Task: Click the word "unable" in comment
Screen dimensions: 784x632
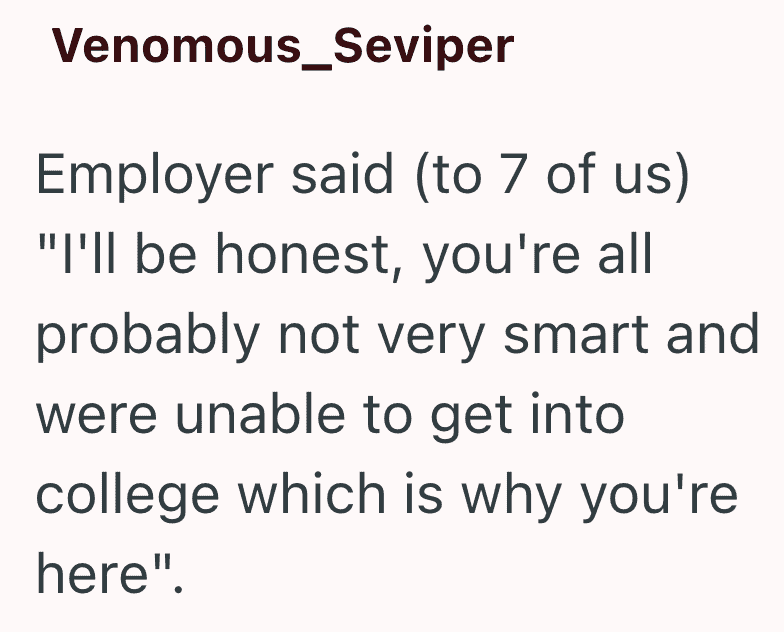Action: tap(260, 413)
